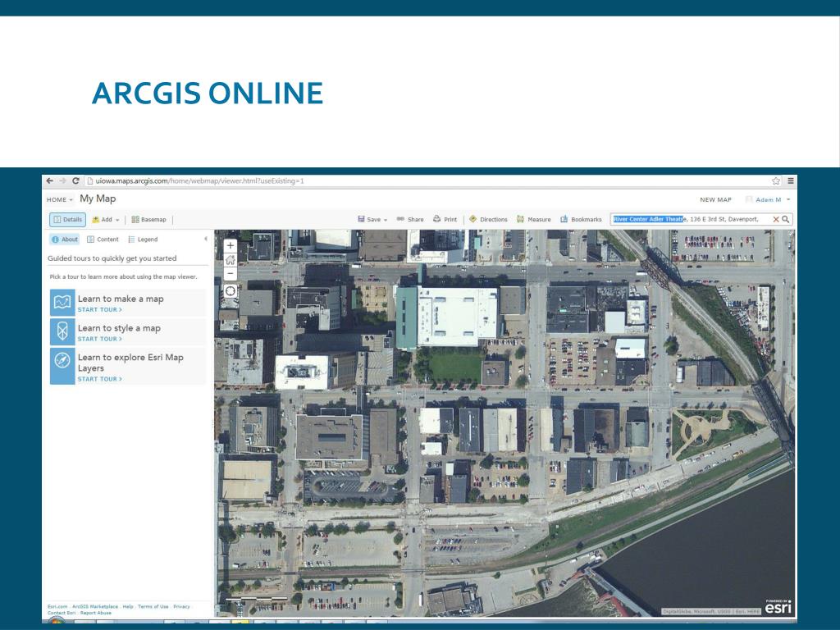The image size is (840, 630).
Task: Open the ArcGIS Marketplace footer link
Action: pyautogui.click(x=95, y=606)
